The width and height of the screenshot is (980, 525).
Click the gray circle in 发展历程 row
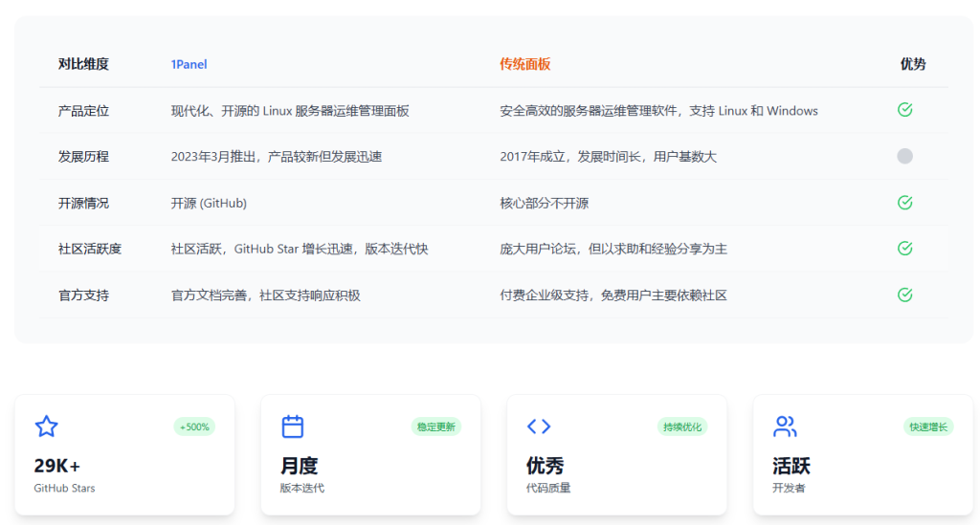(x=904, y=156)
